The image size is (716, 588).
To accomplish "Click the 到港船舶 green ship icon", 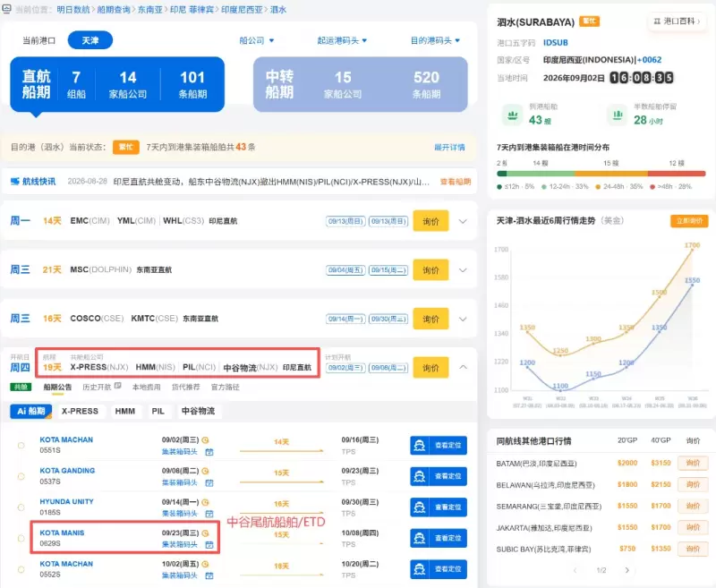I will coord(512,115).
